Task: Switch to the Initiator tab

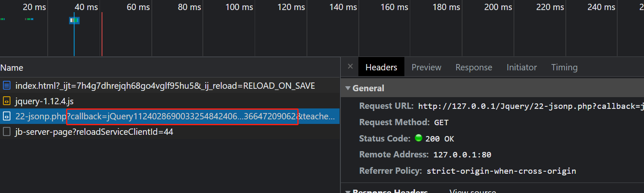Action: [x=521, y=67]
